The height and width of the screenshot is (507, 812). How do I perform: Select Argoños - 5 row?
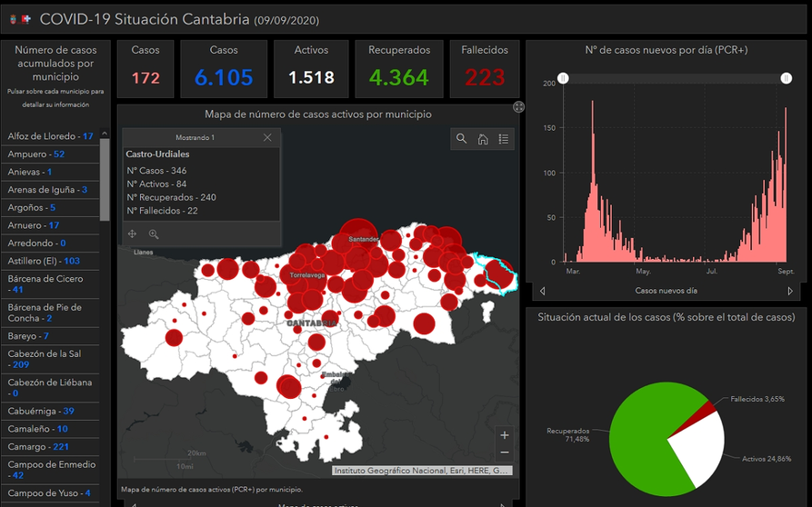(x=50, y=207)
